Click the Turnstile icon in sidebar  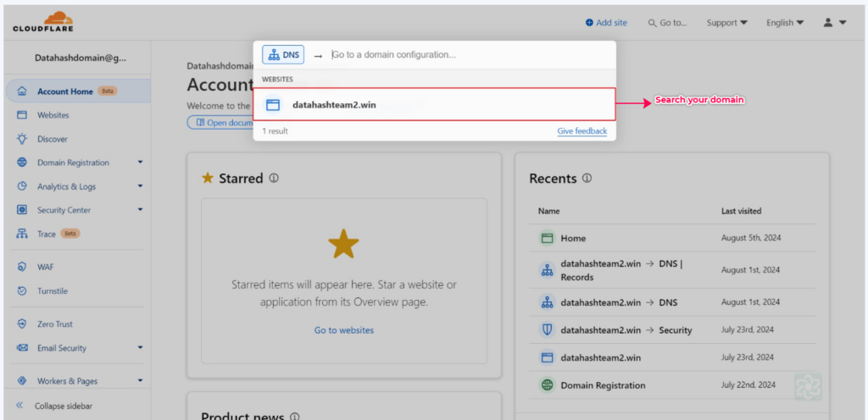[x=22, y=290]
